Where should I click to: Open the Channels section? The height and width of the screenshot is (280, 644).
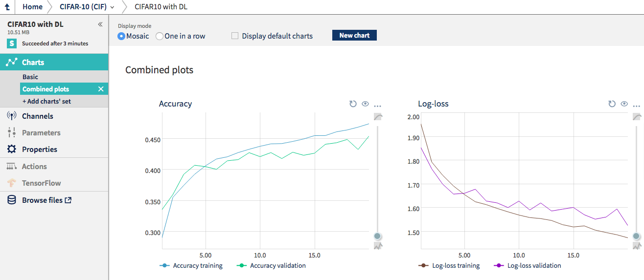point(37,116)
